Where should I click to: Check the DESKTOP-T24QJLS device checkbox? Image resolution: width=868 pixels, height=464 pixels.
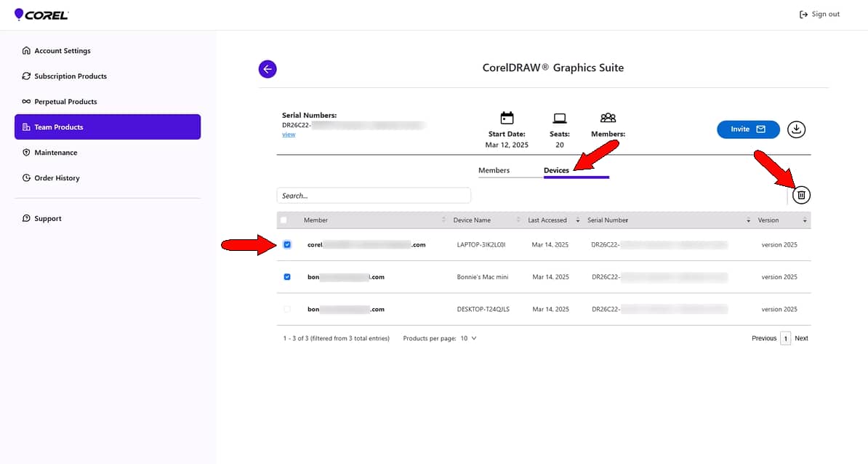287,309
